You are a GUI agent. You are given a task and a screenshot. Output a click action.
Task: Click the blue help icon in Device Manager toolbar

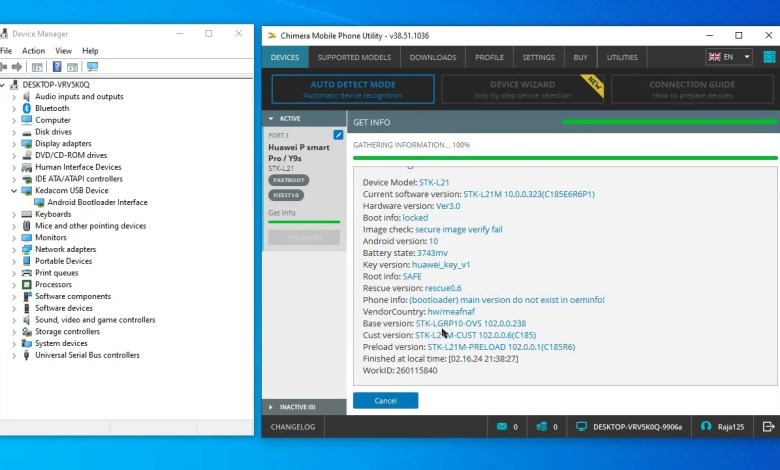tap(57, 67)
